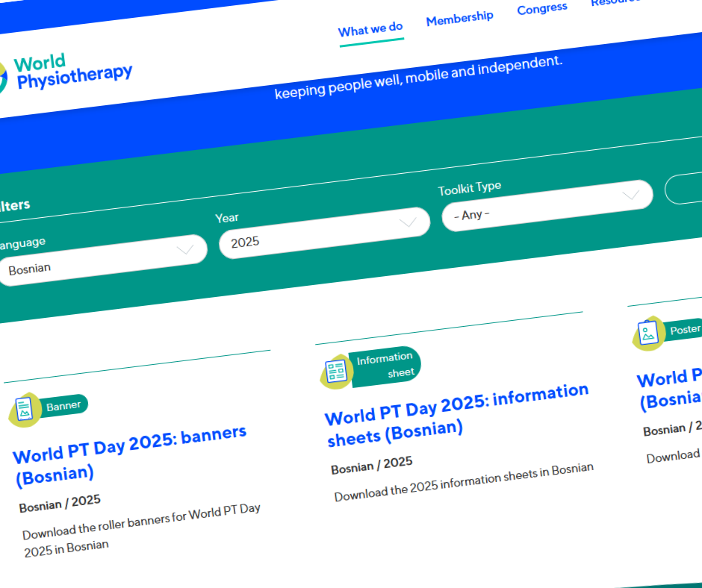The height and width of the screenshot is (588, 702).
Task: Open the Membership menu item
Action: click(x=459, y=18)
